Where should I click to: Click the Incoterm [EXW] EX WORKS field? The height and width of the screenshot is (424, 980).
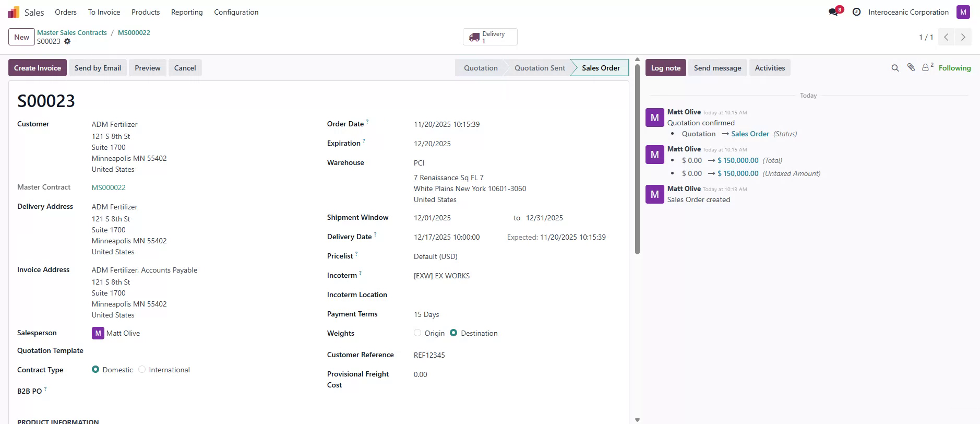coord(441,276)
